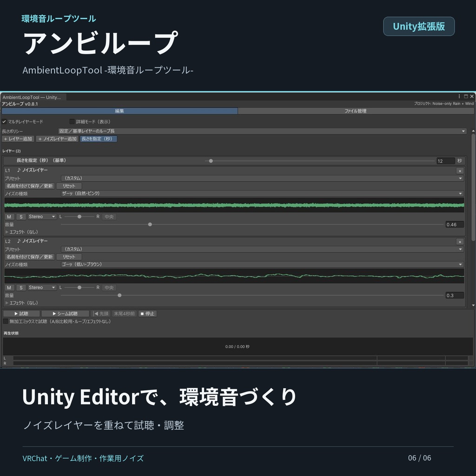Image resolution: width=476 pixels, height=476 pixels.
Task: Click L1 名前を付けて保存/更新 button
Action: [x=30, y=186]
